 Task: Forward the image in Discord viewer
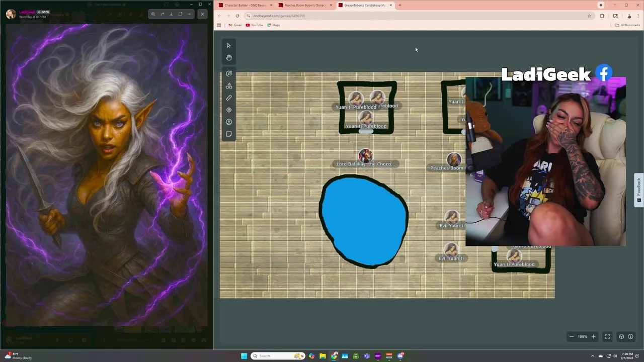tap(162, 14)
